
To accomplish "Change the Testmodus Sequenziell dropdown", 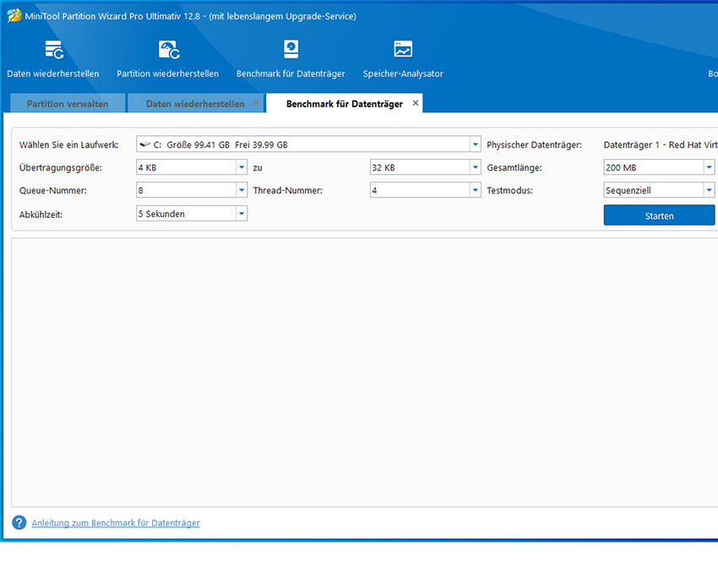I will coord(709,191).
